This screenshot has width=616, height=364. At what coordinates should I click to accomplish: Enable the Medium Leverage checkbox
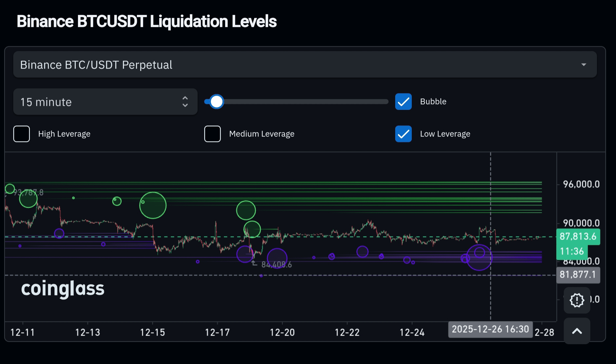pos(212,134)
